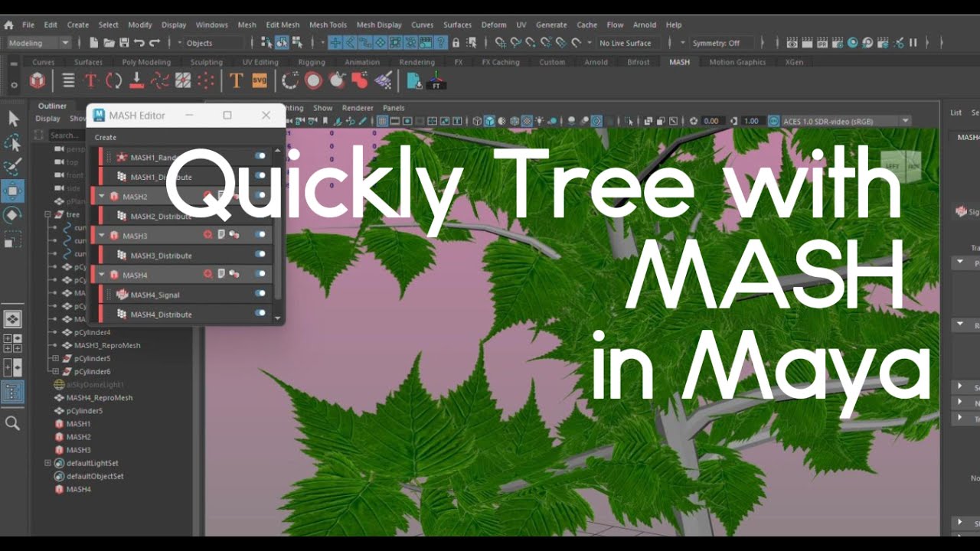980x551 pixels.
Task: Collapse the MASH2 network in MASH Editor
Action: (x=102, y=197)
